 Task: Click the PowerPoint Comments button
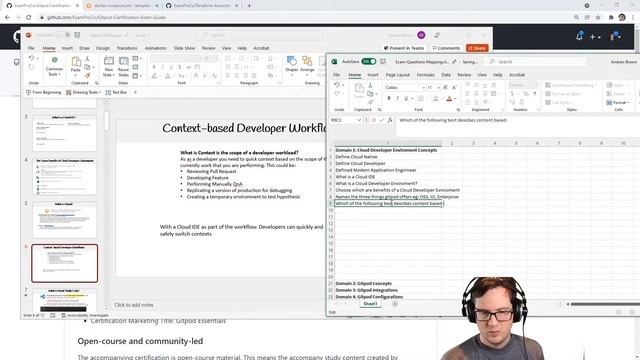[446, 48]
